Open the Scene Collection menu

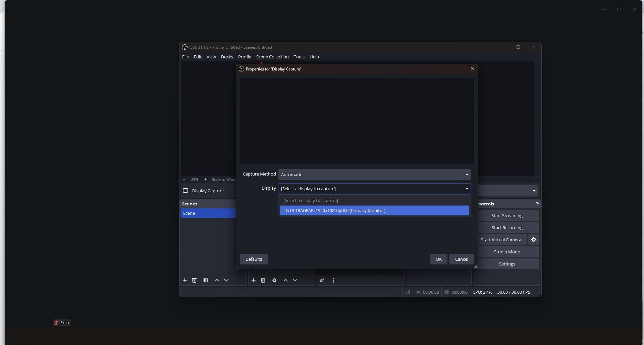[x=272, y=57]
